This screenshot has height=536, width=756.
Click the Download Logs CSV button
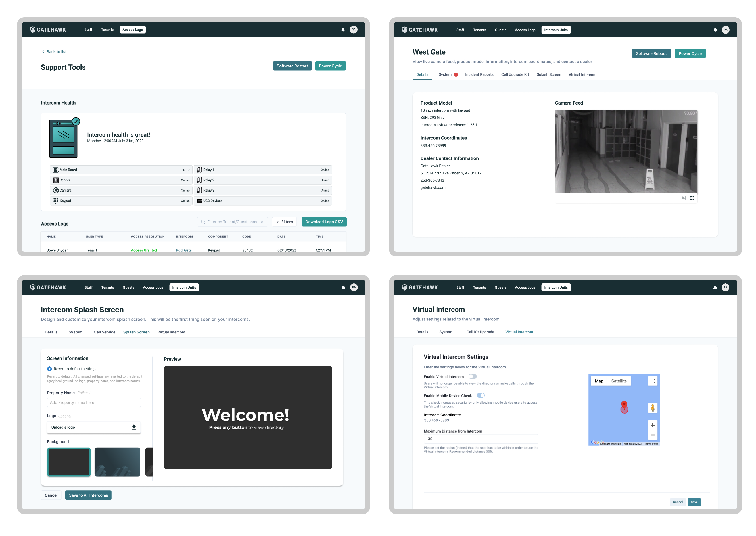tap(324, 222)
